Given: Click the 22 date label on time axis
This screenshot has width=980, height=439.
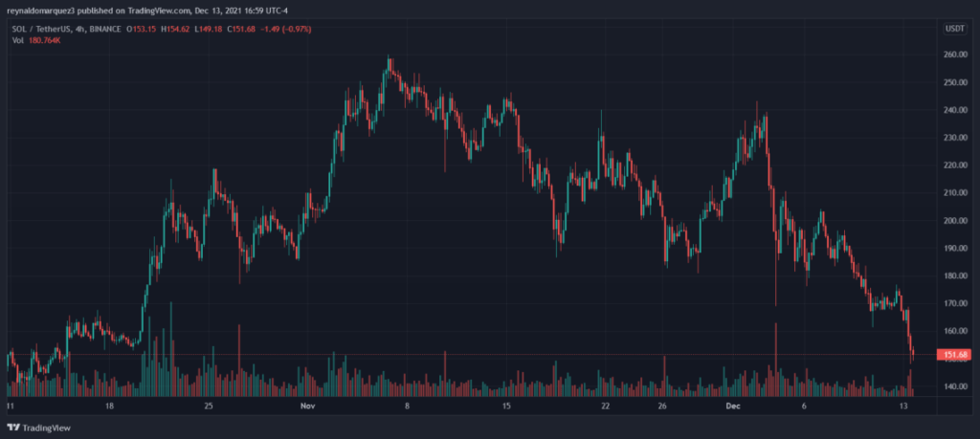Looking at the screenshot, I should pos(605,406).
